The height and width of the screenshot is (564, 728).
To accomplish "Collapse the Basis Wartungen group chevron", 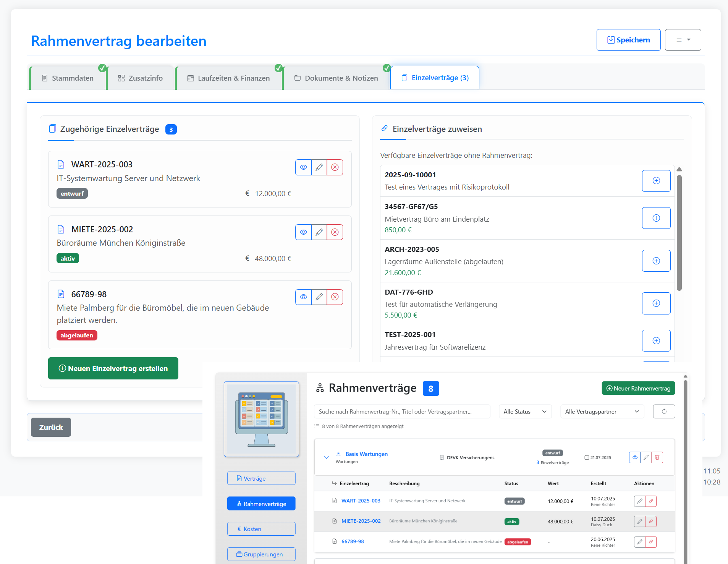I will click(x=327, y=457).
